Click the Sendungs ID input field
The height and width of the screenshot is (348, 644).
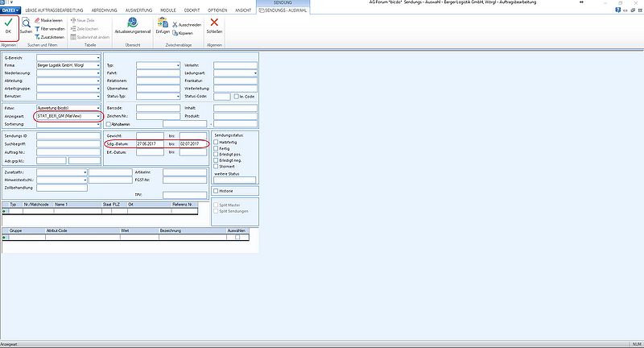coord(68,136)
